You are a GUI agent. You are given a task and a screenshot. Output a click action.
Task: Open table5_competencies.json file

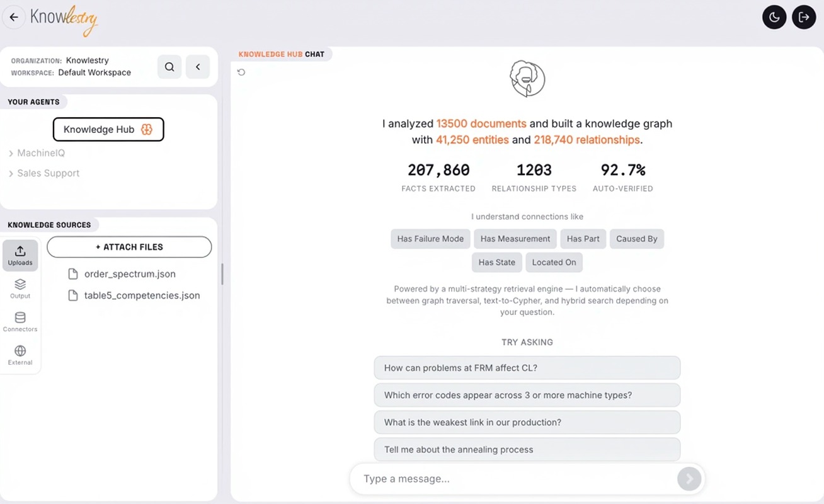click(142, 295)
